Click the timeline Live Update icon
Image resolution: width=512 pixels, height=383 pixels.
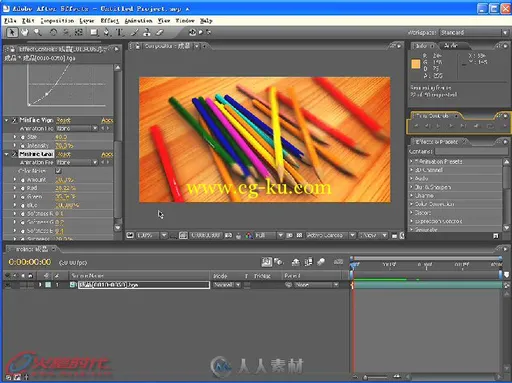point(266,262)
